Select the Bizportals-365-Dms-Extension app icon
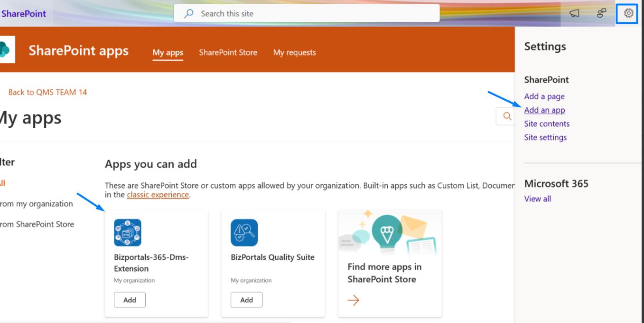Image resolution: width=644 pixels, height=323 pixels. click(128, 232)
